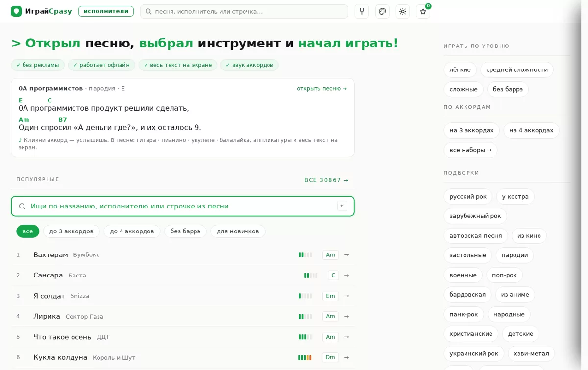This screenshot has width=588, height=370.
Task: Open Я солдат song arrow
Action: click(346, 296)
